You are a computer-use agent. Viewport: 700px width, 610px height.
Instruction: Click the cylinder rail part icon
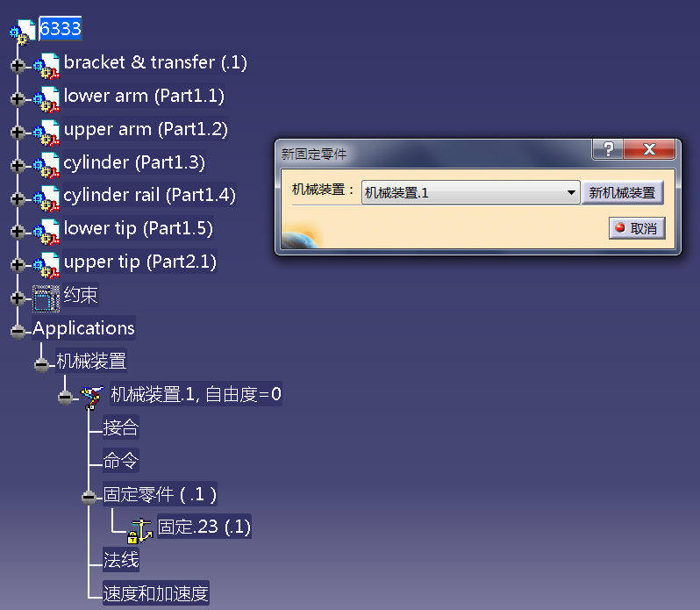[x=46, y=198]
